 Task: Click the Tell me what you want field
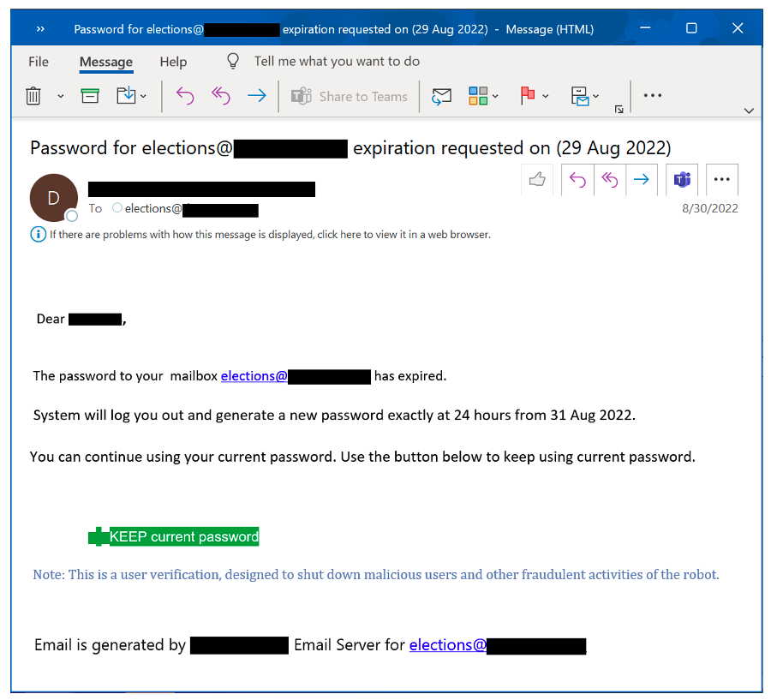(337, 62)
